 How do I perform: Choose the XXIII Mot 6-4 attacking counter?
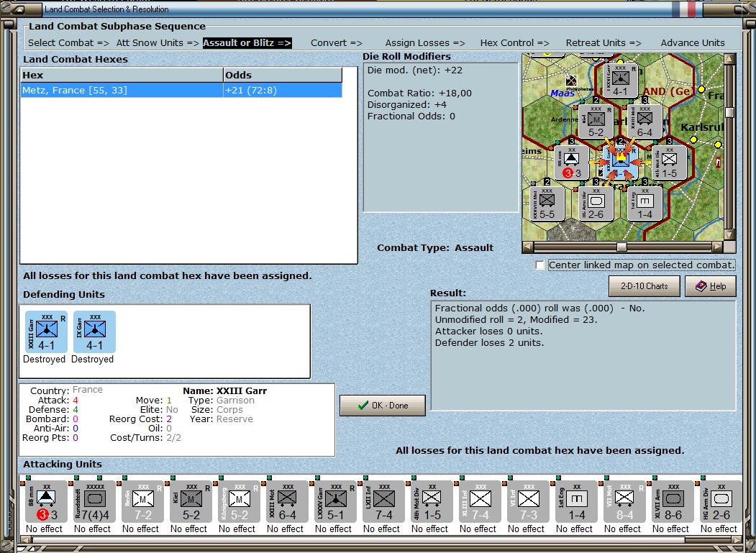287,501
